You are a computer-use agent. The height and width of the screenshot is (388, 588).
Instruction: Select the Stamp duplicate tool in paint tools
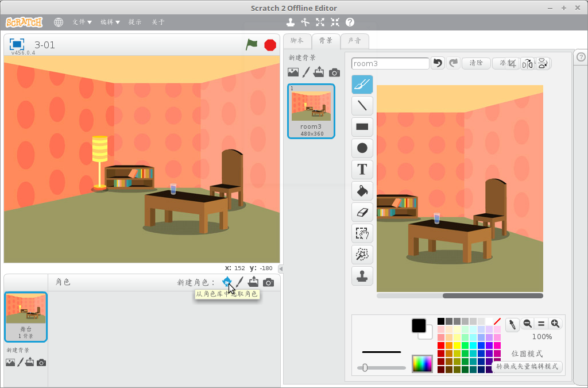[x=362, y=276]
